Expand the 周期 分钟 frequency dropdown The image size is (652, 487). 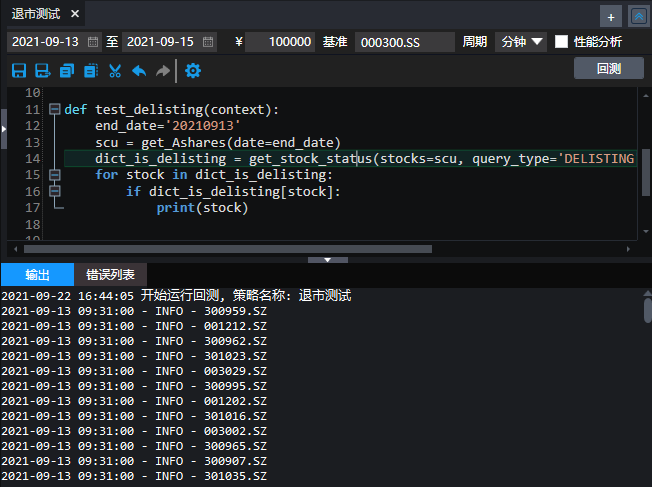pos(521,42)
